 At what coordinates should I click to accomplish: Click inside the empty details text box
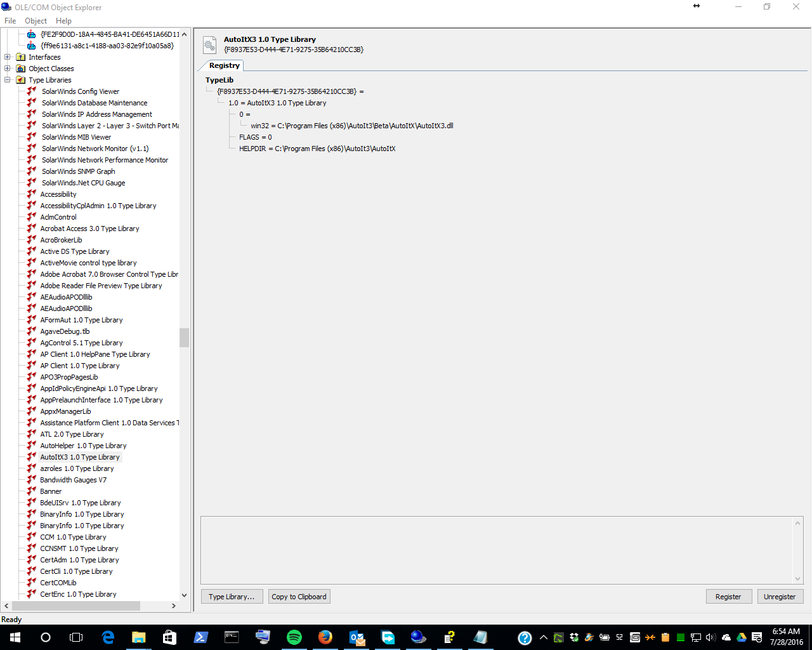point(497,550)
